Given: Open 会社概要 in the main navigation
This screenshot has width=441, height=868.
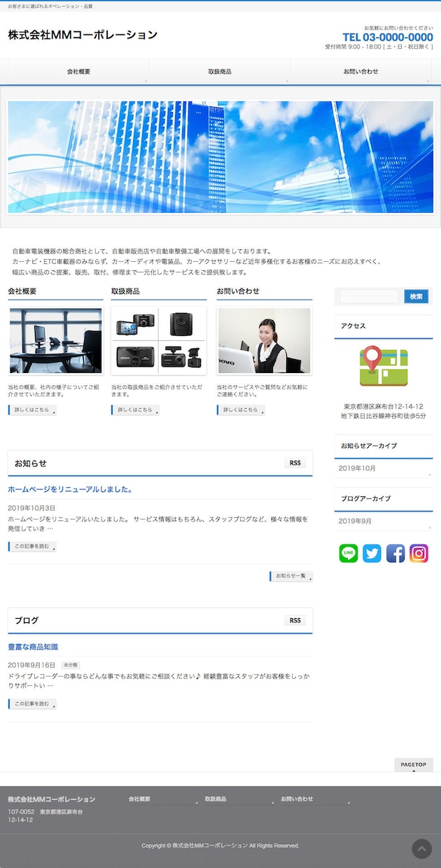Looking at the screenshot, I should coord(78,72).
